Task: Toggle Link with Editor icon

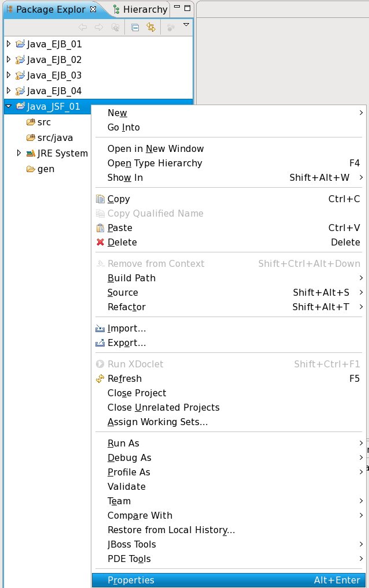Action: [x=151, y=27]
